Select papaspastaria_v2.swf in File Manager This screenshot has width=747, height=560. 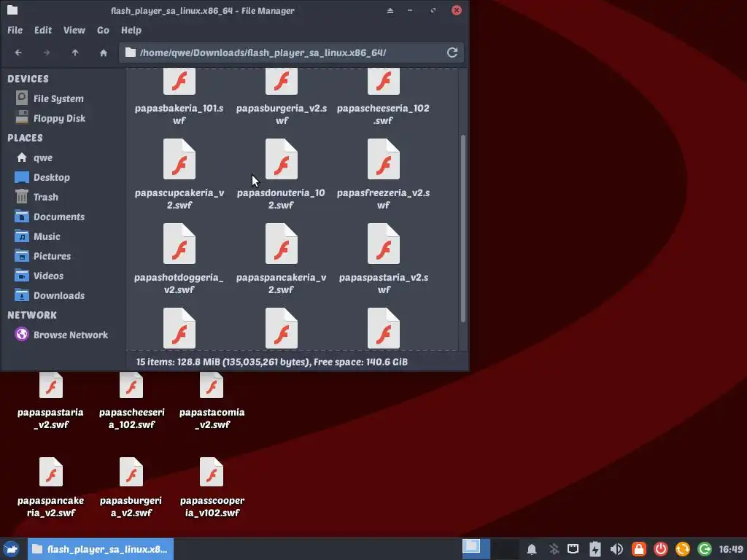click(384, 244)
